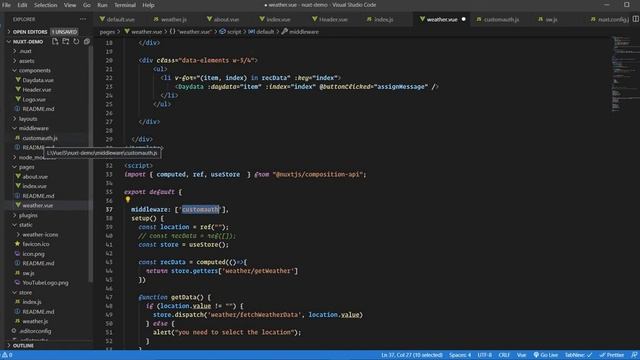
Task: Open the Help menu
Action: click(x=148, y=5)
